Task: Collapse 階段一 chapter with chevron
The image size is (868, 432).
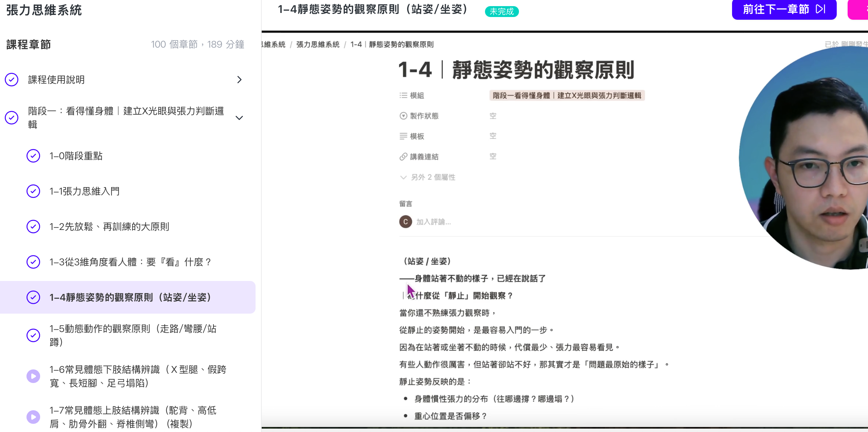Action: [239, 118]
